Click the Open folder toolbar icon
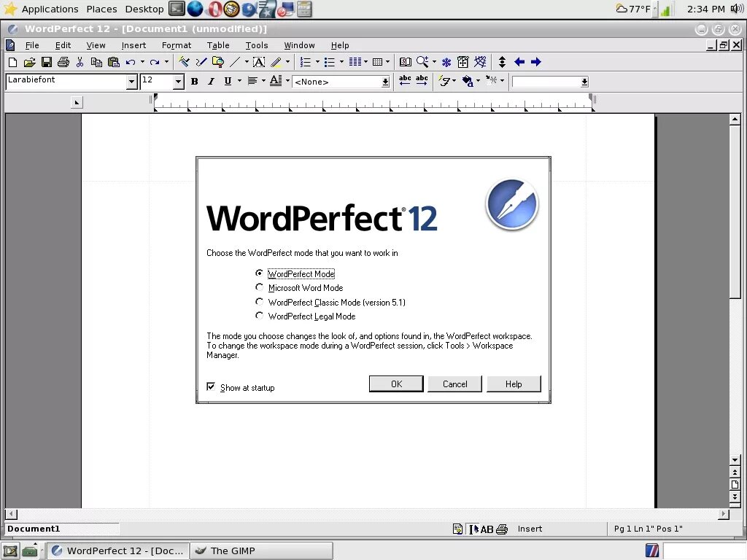This screenshot has height=560, width=747. click(x=29, y=62)
